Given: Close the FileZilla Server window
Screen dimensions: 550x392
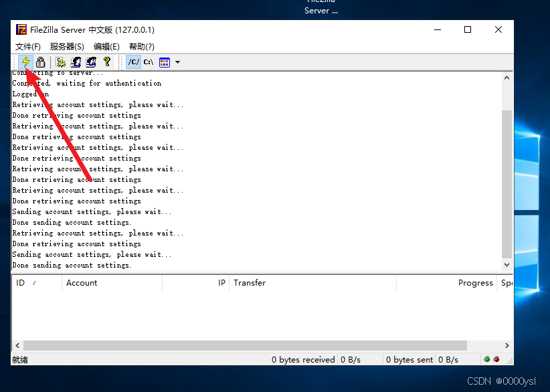Looking at the screenshot, I should [498, 30].
